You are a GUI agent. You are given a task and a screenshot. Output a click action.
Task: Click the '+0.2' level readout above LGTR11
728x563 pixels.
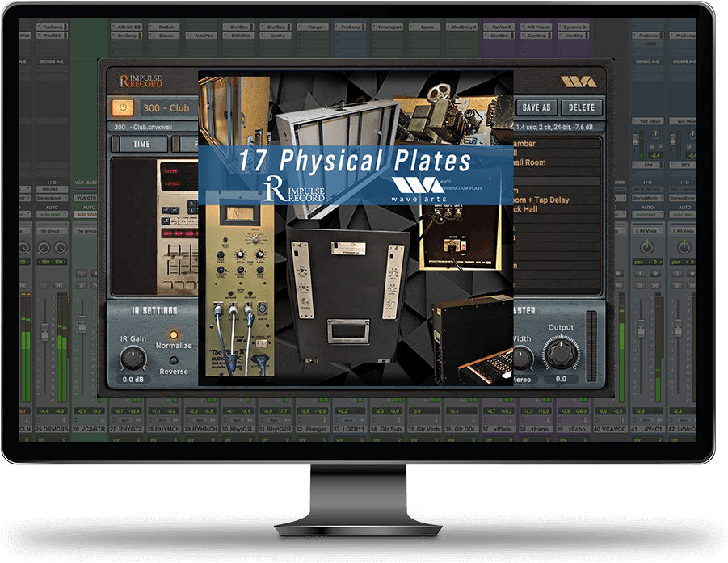pos(342,411)
